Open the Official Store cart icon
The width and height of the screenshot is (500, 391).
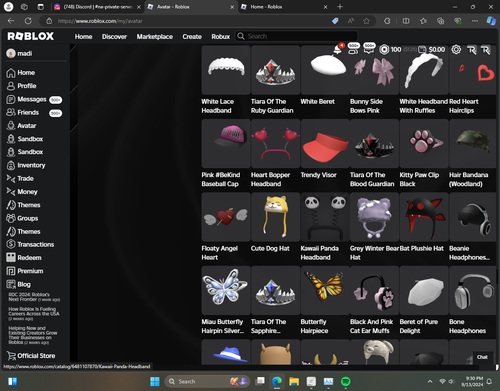coord(11,356)
